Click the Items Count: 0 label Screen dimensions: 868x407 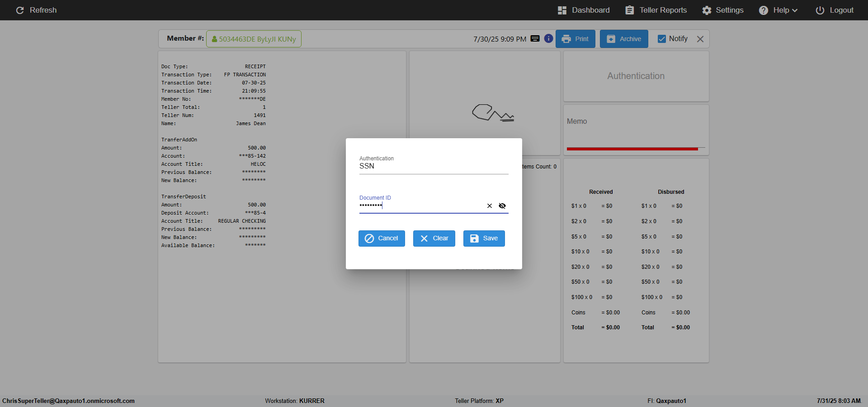click(539, 167)
